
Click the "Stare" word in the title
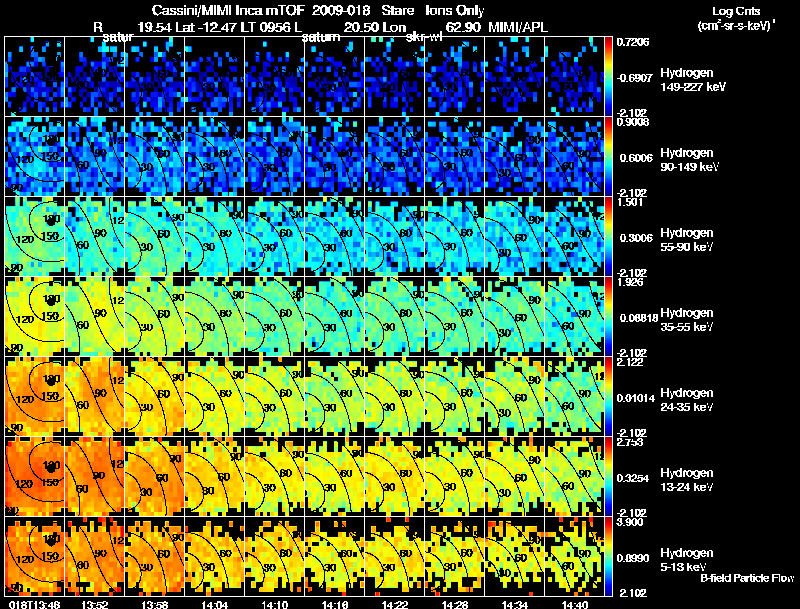398,10
